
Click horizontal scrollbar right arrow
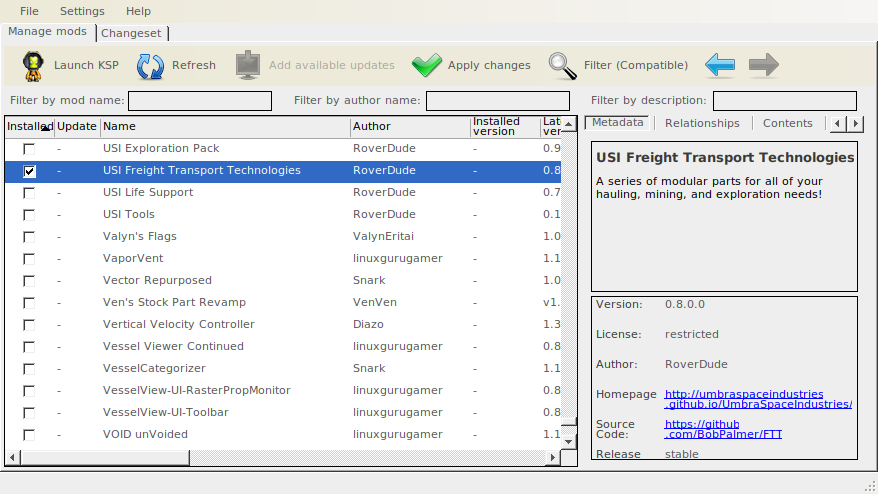(x=553, y=458)
